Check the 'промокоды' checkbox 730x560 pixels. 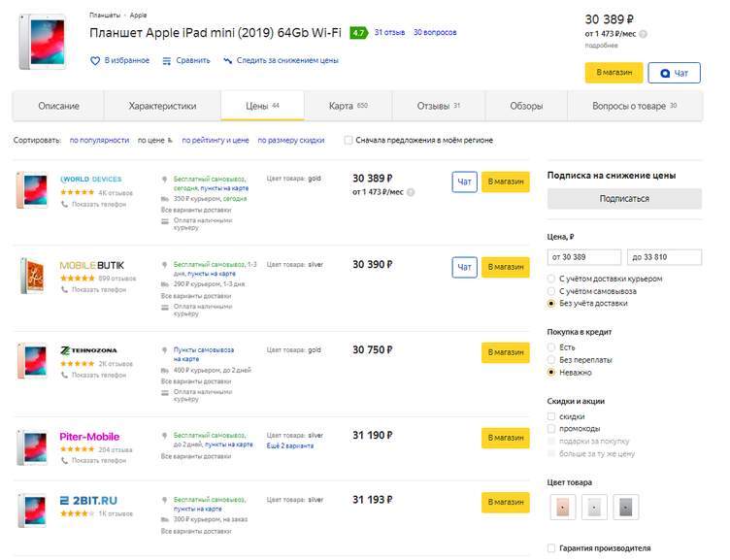point(552,428)
